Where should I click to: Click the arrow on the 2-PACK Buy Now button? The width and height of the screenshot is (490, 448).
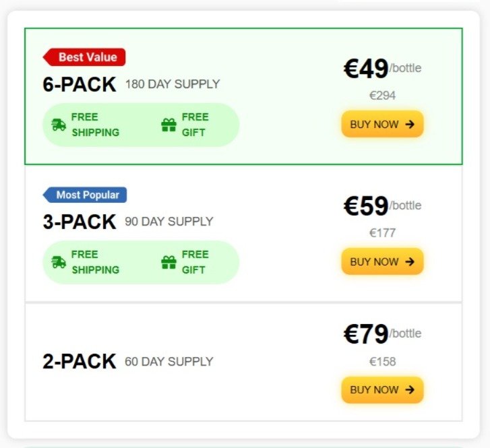coord(410,390)
